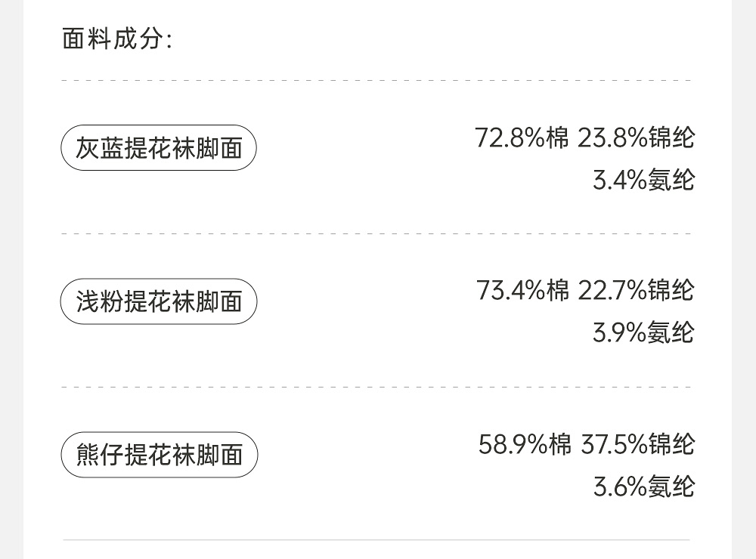Click the 3.6%氨纶 text line
Screen dimensions: 756x559
(x=643, y=486)
